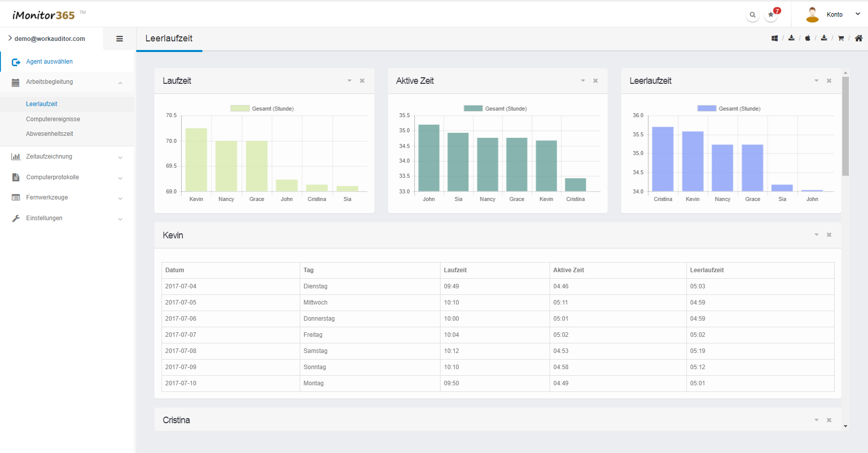Click the Windows logo icon

tap(775, 38)
